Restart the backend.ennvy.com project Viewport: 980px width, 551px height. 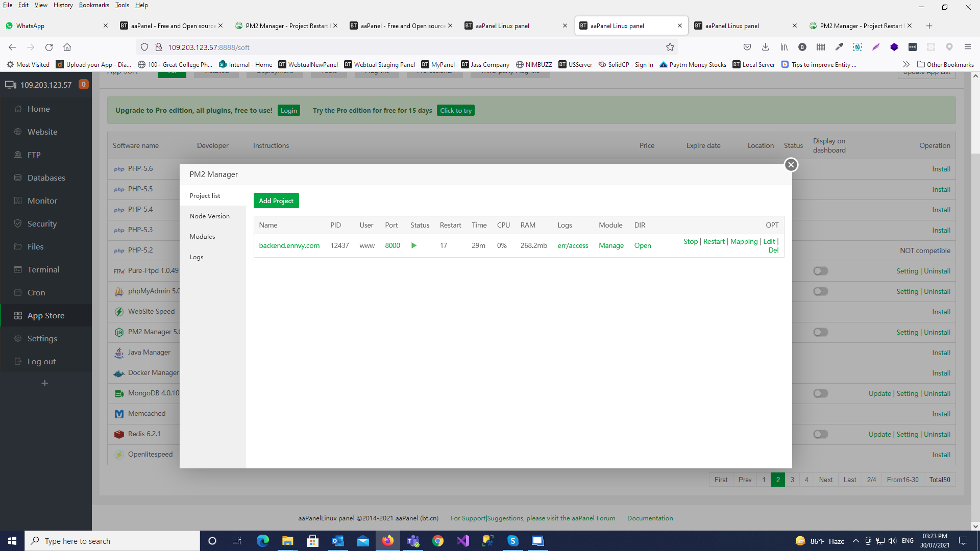pos(714,241)
